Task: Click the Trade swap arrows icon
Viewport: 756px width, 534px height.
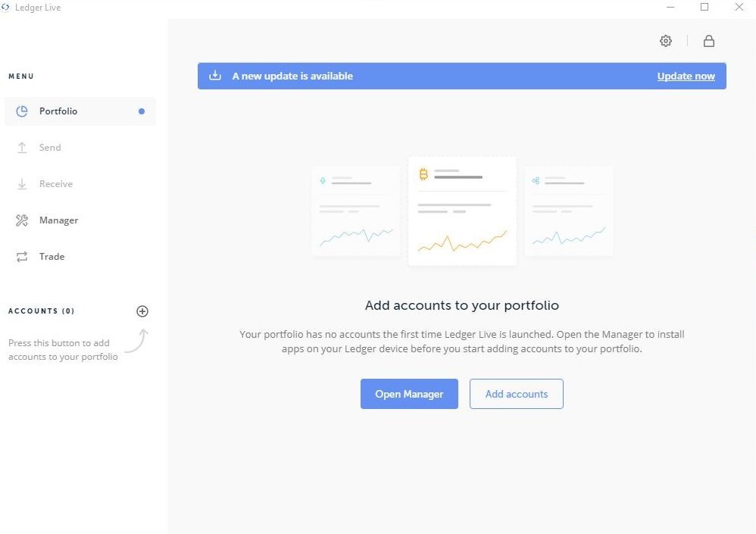Action: [22, 257]
